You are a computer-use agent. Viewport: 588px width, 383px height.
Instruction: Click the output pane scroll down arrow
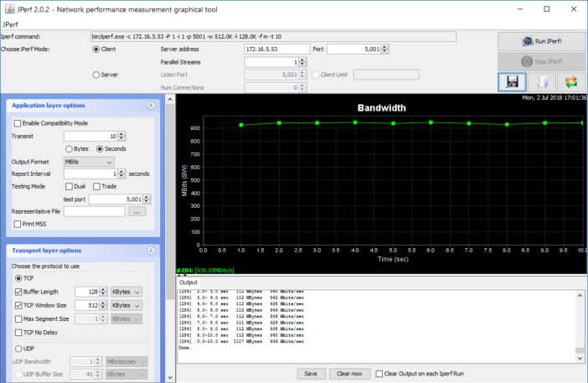[x=580, y=358]
